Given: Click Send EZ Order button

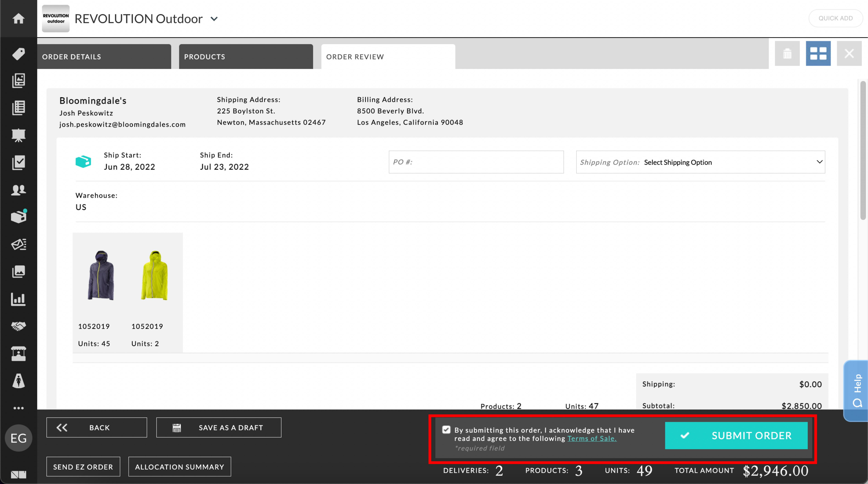Looking at the screenshot, I should pyautogui.click(x=83, y=467).
